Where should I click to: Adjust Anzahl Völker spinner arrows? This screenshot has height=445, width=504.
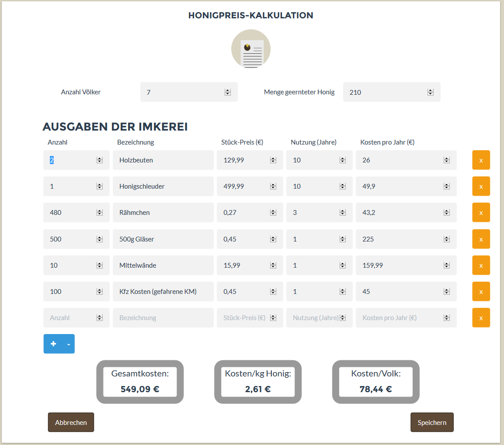(228, 92)
